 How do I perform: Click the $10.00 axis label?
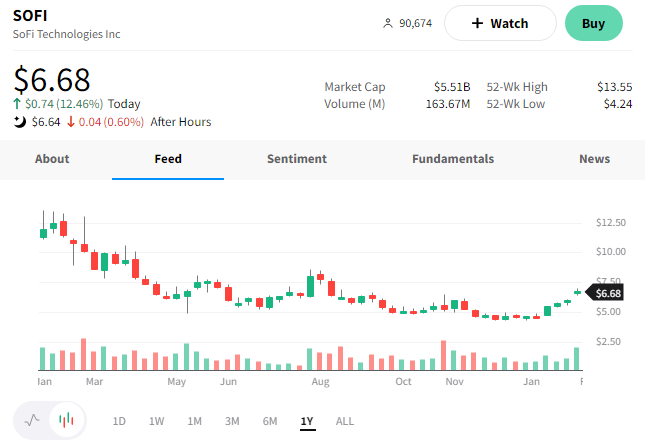[611, 251]
